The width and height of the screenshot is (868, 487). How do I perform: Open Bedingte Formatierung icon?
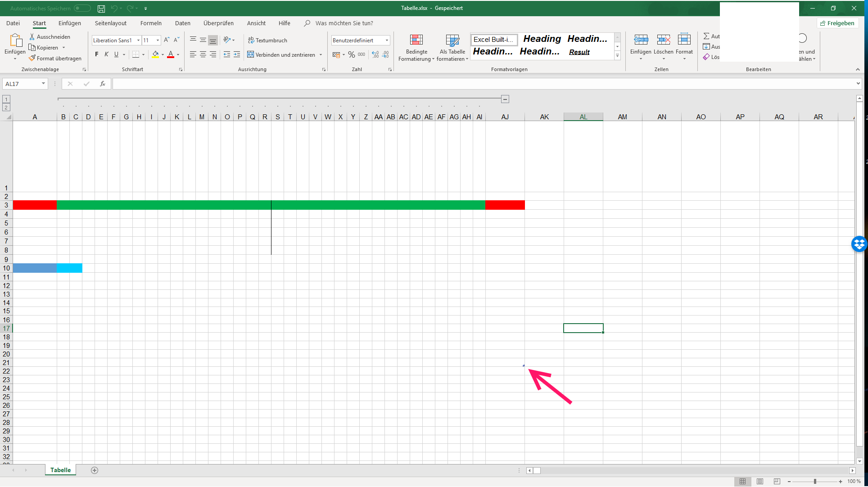tap(416, 41)
